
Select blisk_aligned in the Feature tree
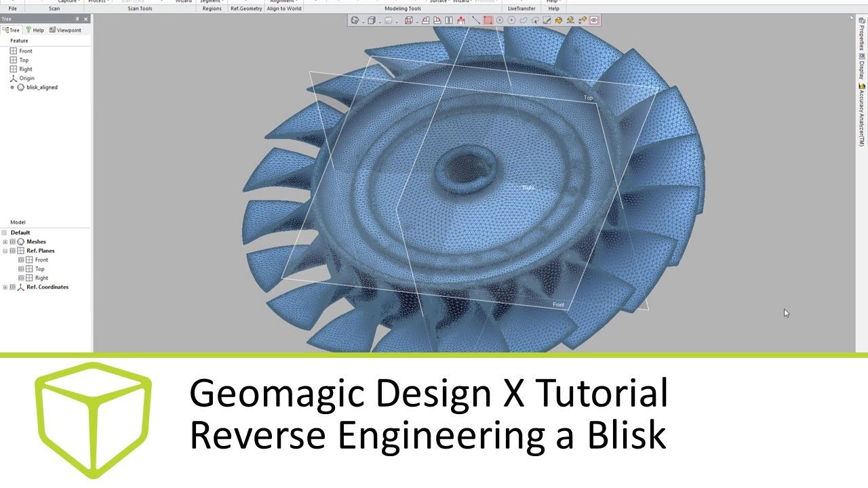coord(42,87)
